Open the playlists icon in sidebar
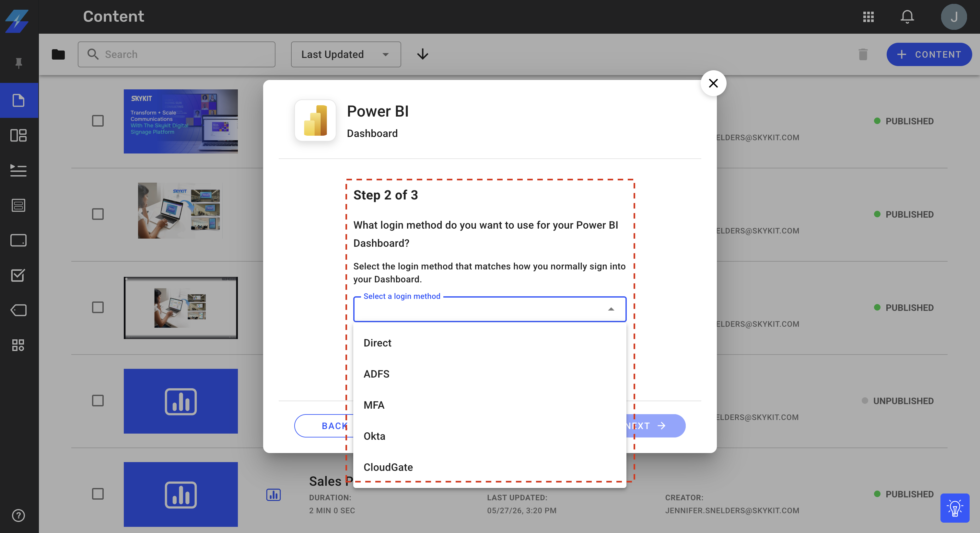 (x=19, y=170)
